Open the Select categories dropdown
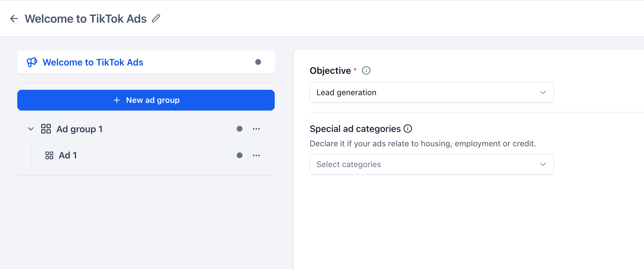 pyautogui.click(x=432, y=164)
